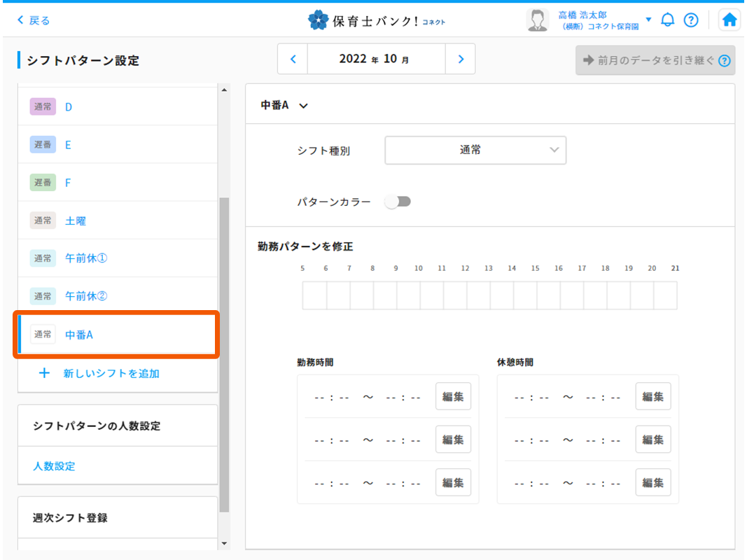This screenshot has height=560, width=747.
Task: Click the home icon button
Action: [x=729, y=20]
